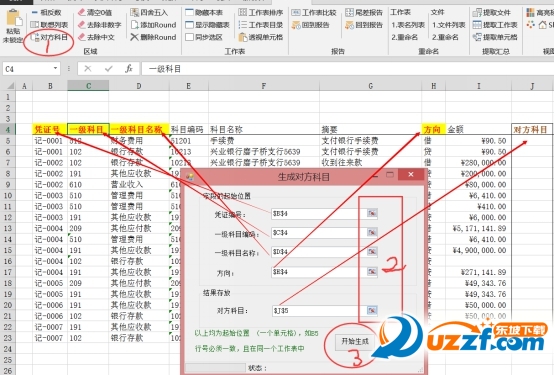Click 回到报告 under 尾差报告

(364, 25)
